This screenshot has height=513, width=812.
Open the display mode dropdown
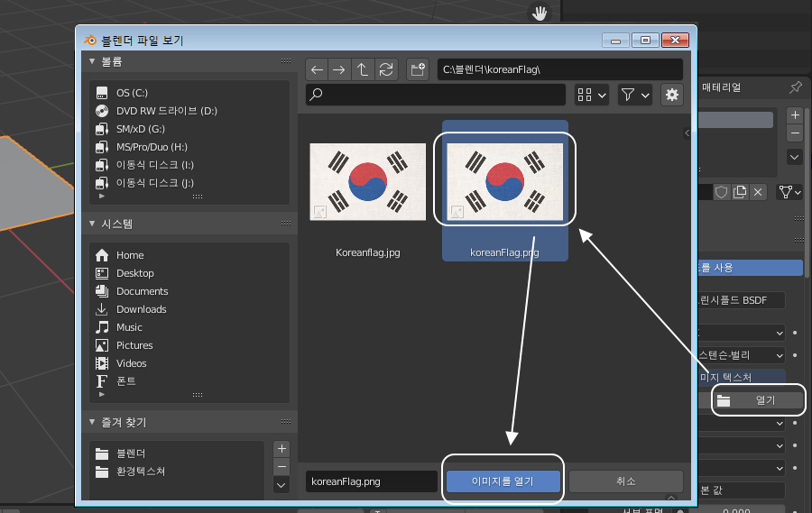coord(591,95)
